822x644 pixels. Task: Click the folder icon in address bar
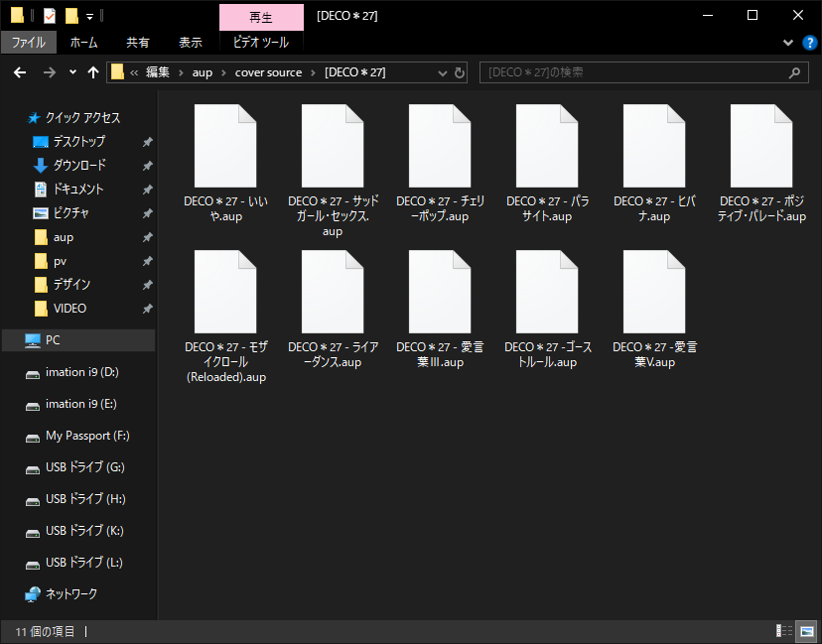click(x=117, y=72)
